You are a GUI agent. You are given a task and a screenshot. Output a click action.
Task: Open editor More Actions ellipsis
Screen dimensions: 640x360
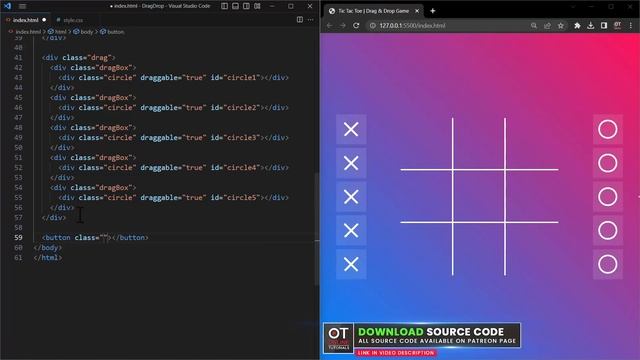pos(311,20)
